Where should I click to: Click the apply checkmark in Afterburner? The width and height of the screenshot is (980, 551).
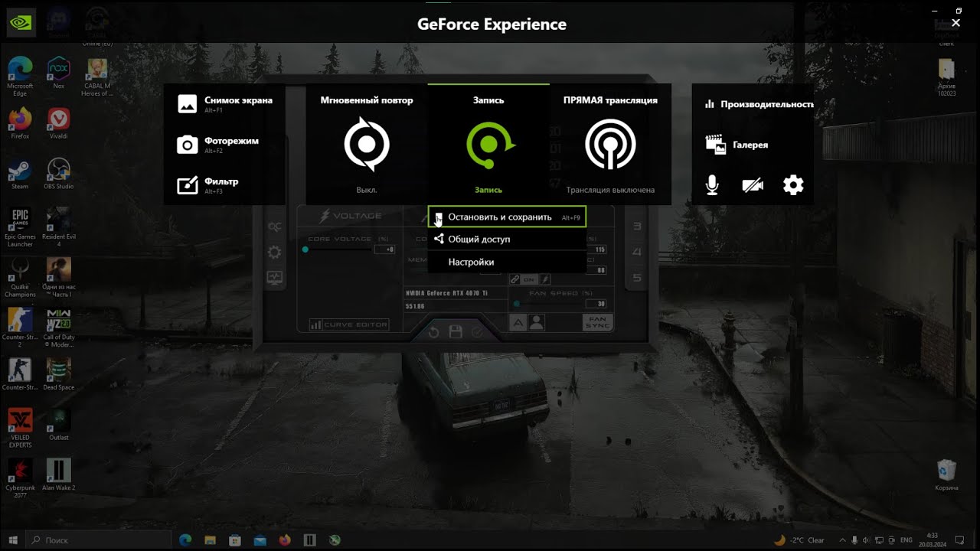[x=478, y=332]
